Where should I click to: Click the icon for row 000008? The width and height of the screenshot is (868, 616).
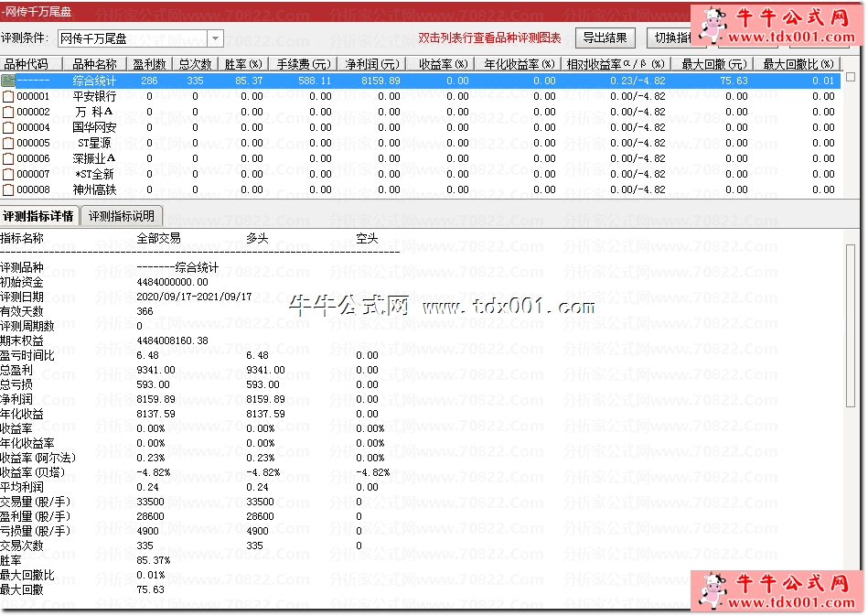tap(7, 189)
